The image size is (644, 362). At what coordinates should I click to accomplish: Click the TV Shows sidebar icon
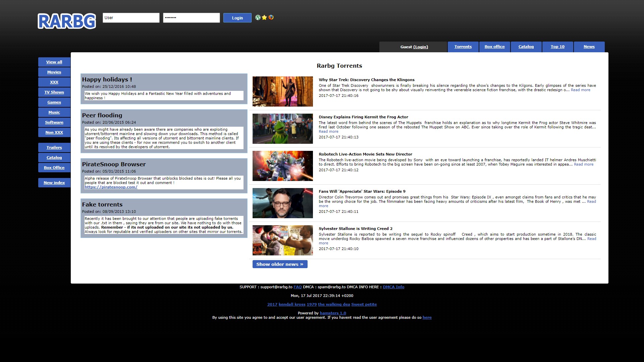point(54,92)
